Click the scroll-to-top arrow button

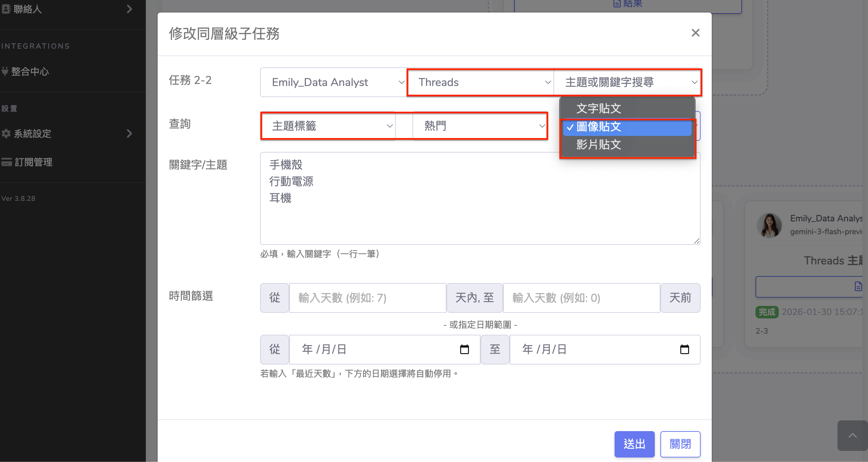852,436
